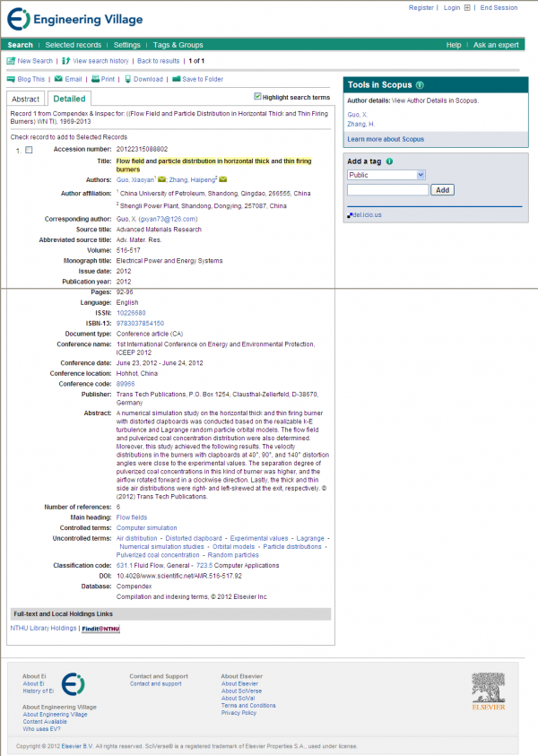
Task: Click Contact and support footer link
Action: pos(156,683)
